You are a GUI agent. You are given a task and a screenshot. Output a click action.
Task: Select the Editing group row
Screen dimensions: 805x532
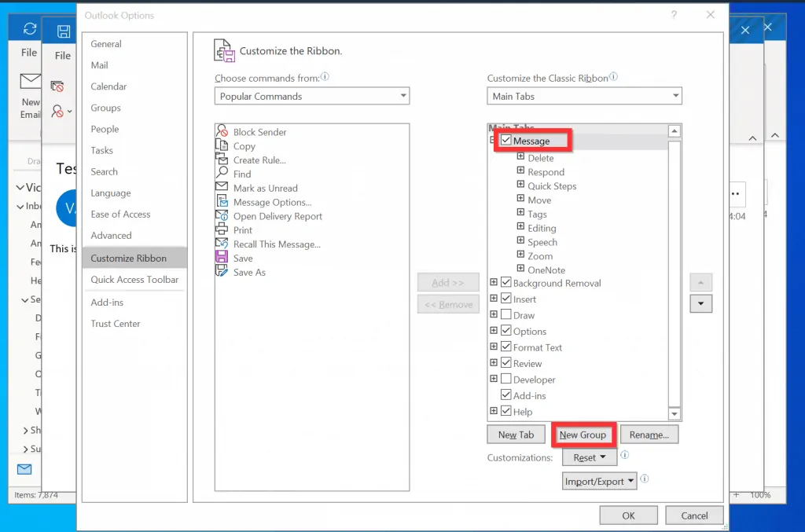point(542,229)
